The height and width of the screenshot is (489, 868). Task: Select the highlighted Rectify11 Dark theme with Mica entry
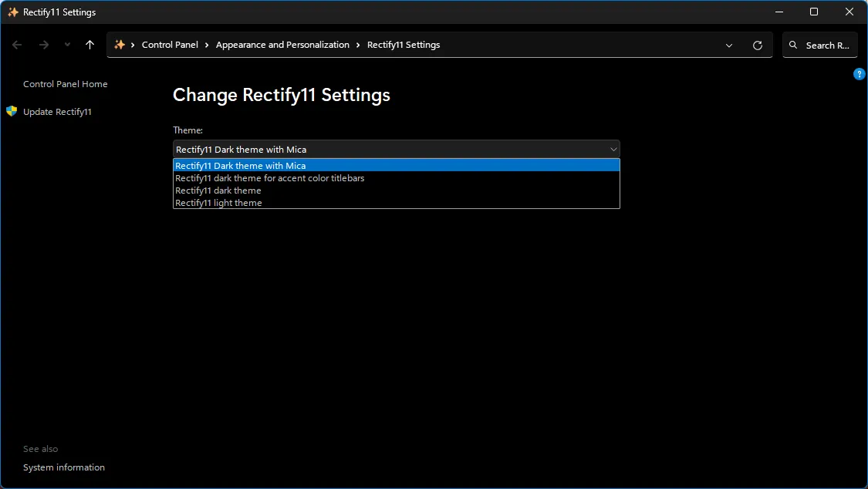tap(241, 165)
